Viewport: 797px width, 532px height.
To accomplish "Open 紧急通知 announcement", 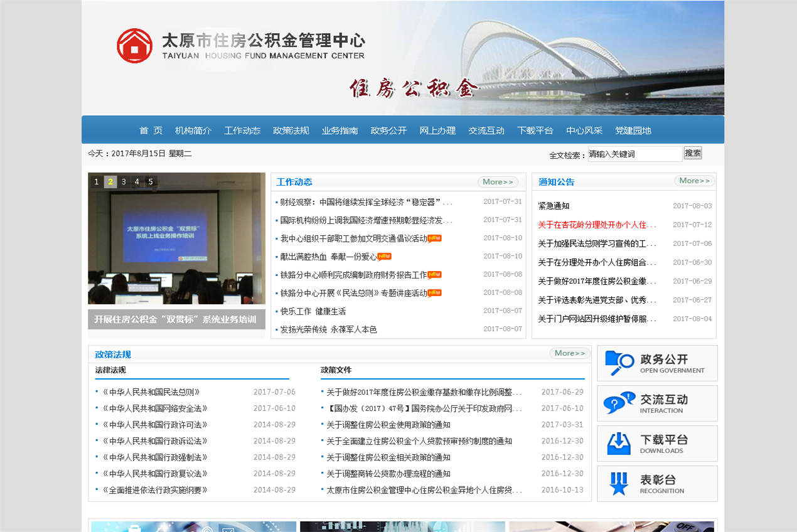I will point(554,206).
